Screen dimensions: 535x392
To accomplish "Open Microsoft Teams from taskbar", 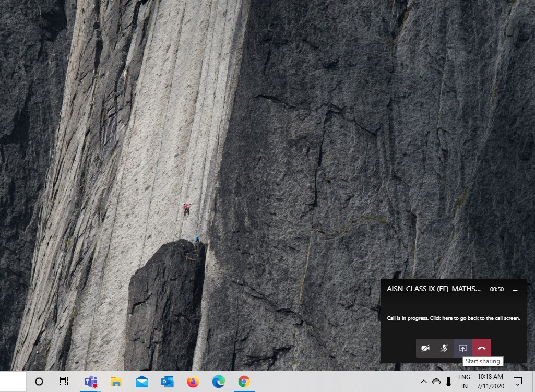I will (x=91, y=382).
